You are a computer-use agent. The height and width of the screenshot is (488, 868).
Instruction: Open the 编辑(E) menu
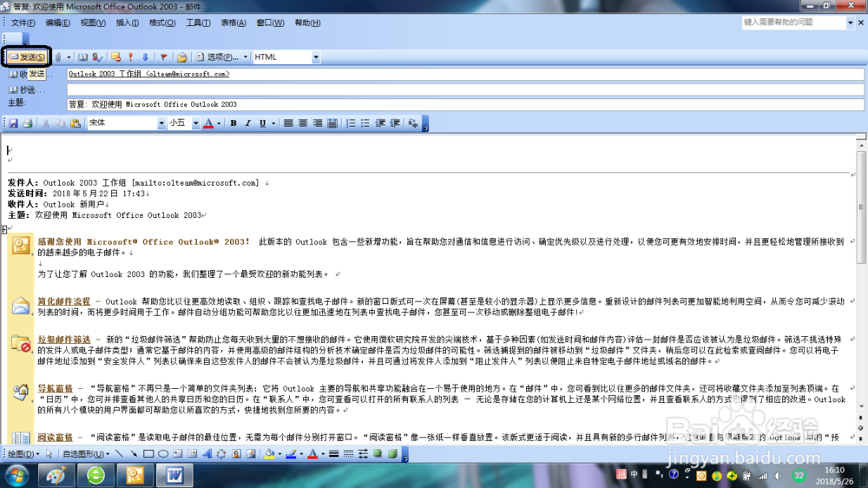point(57,23)
